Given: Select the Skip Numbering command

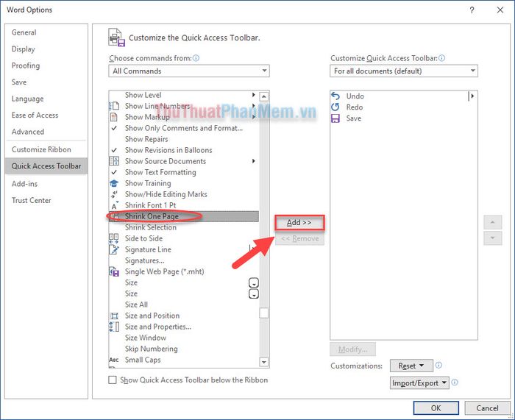Looking at the screenshot, I should (x=184, y=349).
